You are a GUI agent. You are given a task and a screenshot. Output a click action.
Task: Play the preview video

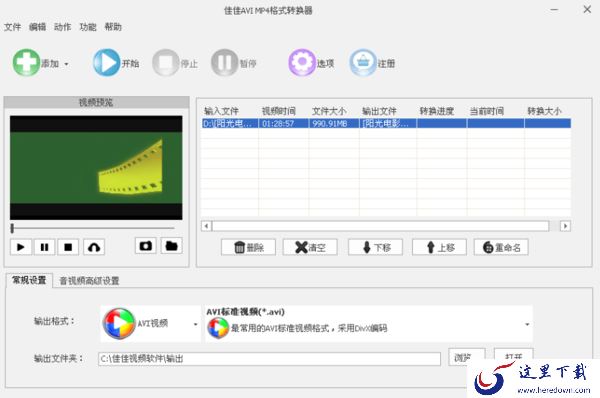(21, 247)
